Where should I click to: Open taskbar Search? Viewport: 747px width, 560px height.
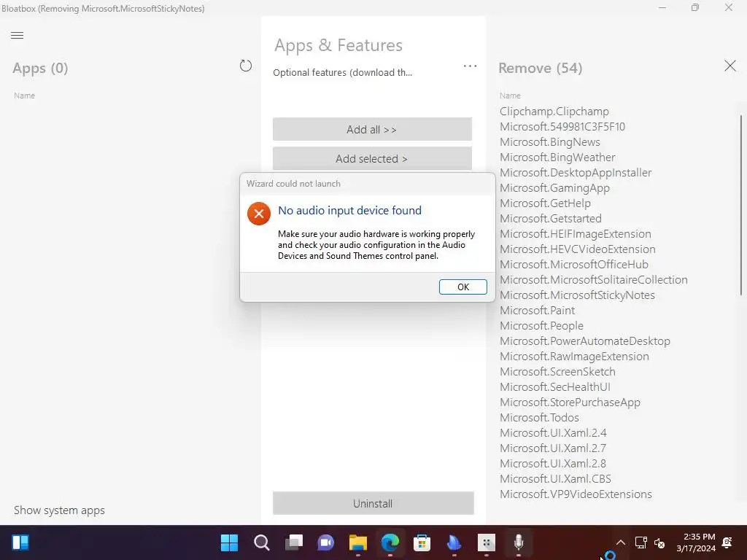pos(262,542)
